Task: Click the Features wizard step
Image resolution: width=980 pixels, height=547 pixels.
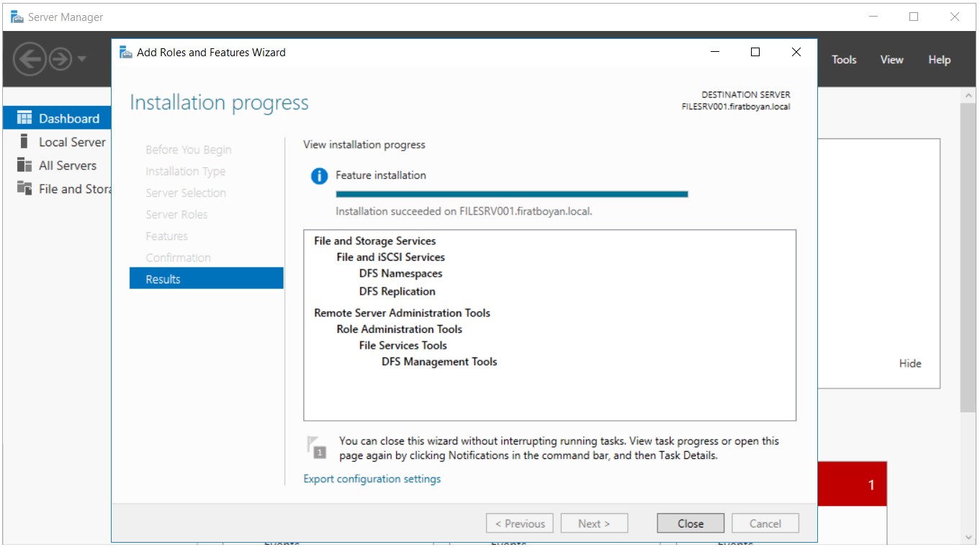Action: (166, 236)
